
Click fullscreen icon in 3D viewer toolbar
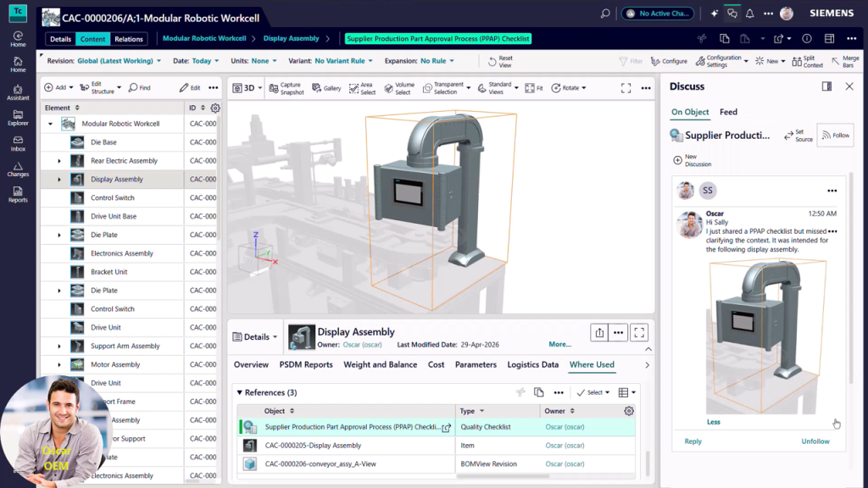pyautogui.click(x=626, y=88)
